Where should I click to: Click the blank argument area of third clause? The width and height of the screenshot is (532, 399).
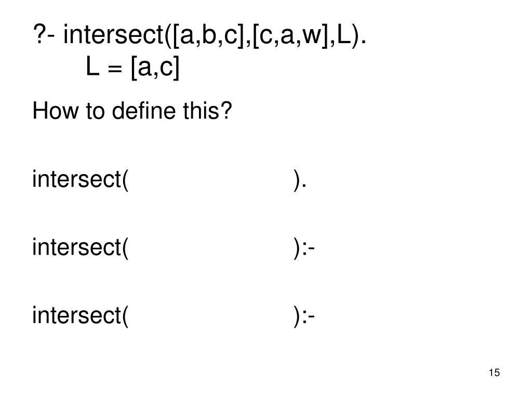point(211,316)
